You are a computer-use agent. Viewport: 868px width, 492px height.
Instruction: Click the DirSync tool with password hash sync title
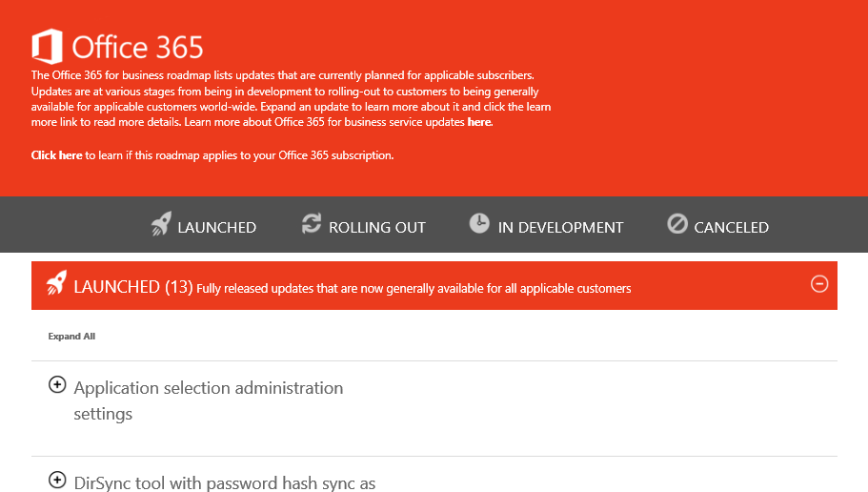[224, 483]
